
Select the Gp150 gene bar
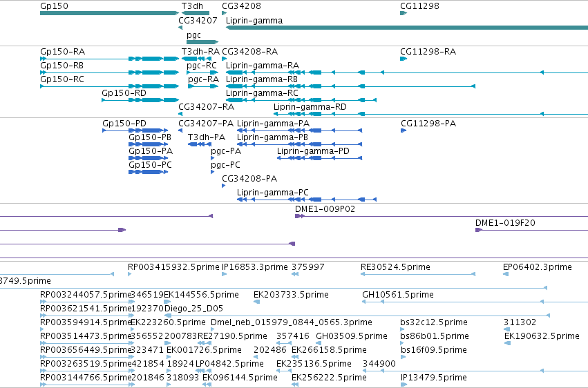(109, 13)
